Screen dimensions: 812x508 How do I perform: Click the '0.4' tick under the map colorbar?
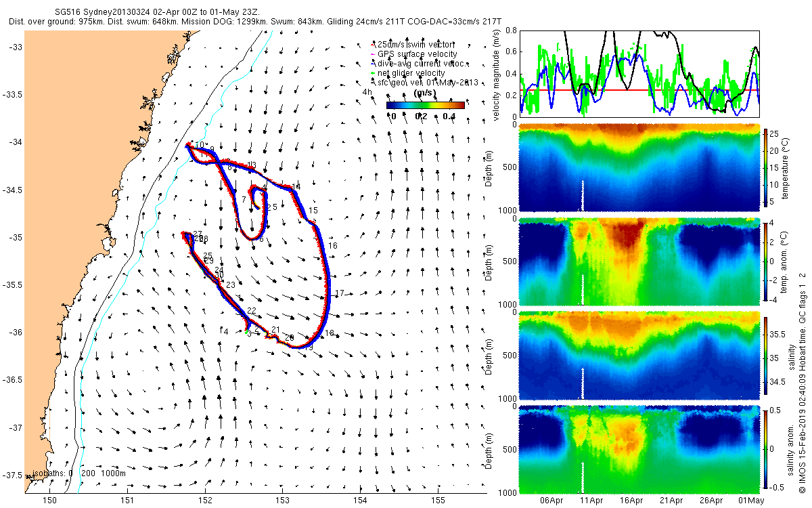(x=449, y=117)
